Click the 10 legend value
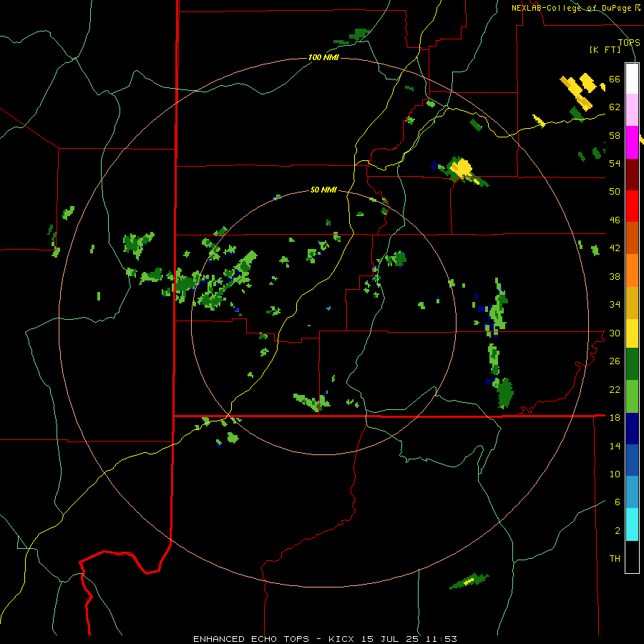644x644 pixels. [x=615, y=474]
